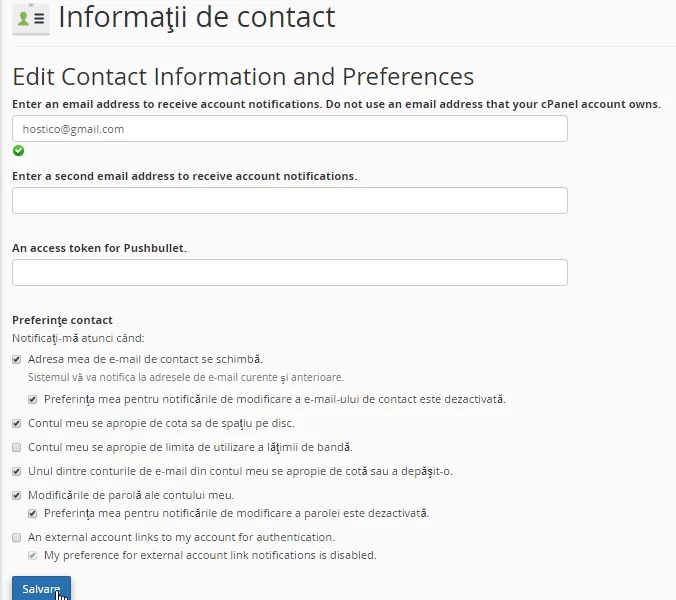The height and width of the screenshot is (600, 676).
Task: Toggle the disabled external account link preference checkbox
Action: click(x=33, y=555)
